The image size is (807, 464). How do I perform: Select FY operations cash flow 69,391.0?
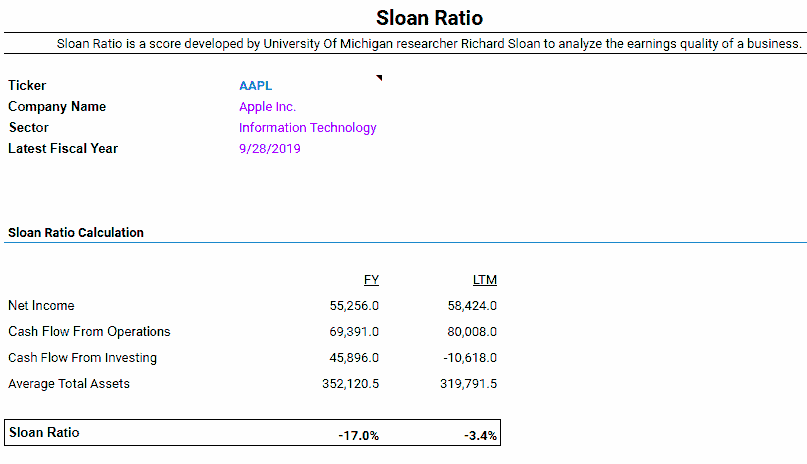354,332
